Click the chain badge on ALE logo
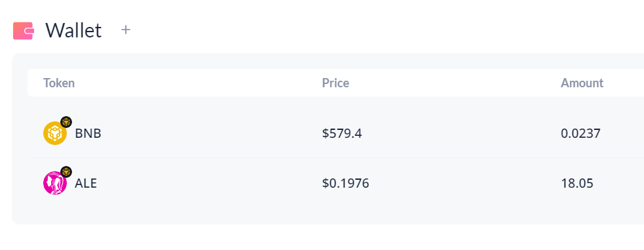 point(66,172)
